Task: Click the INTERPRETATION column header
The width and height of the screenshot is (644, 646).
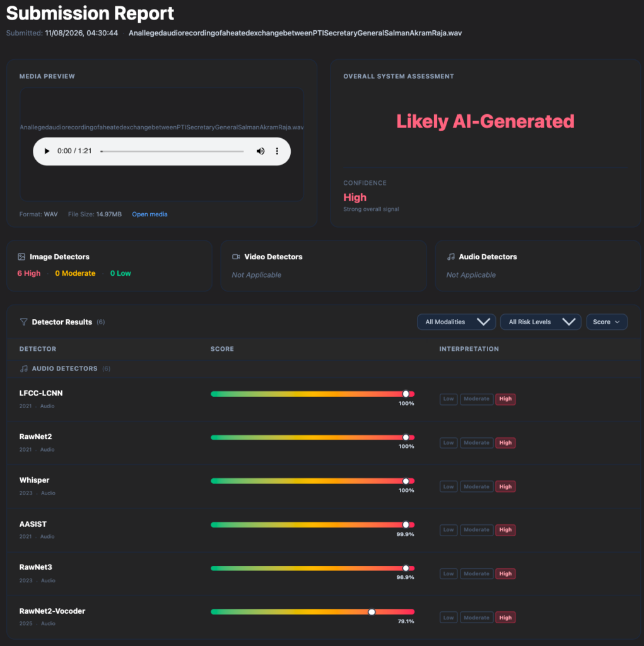Action: (469, 349)
